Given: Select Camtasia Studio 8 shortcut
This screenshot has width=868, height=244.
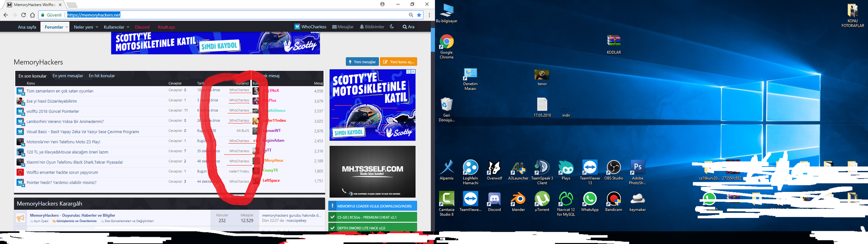Looking at the screenshot, I should pos(447,204).
